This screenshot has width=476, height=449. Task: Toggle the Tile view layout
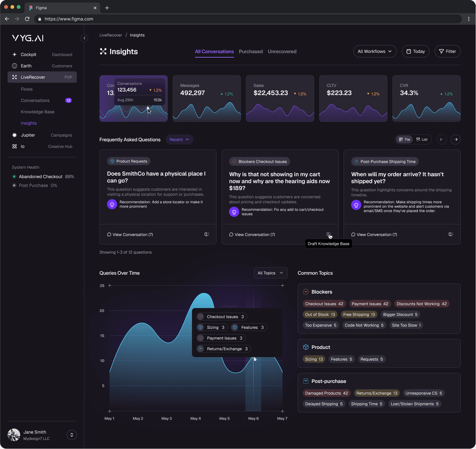coord(404,139)
